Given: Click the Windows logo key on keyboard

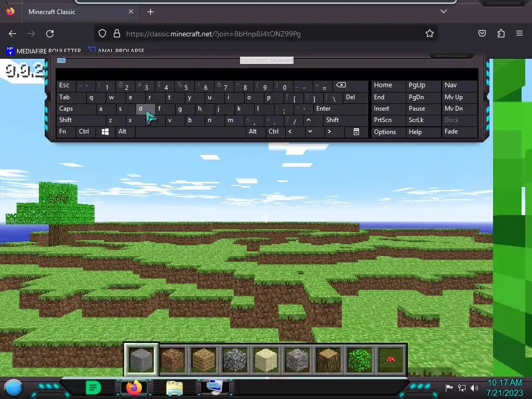Looking at the screenshot, I should coord(105,131).
